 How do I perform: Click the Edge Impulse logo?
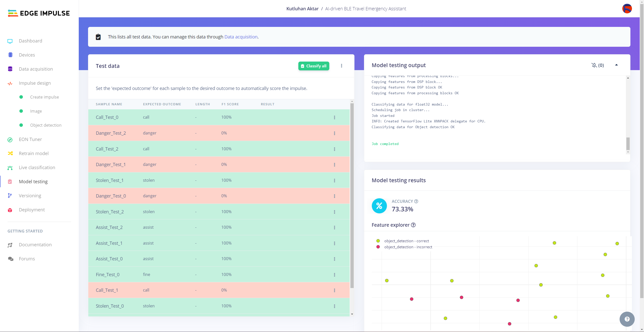39,13
